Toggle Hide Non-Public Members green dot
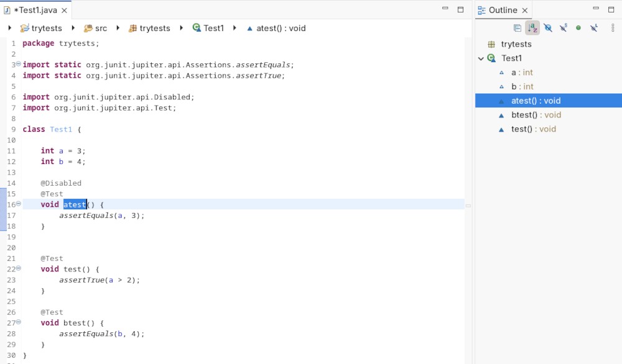Image resolution: width=622 pixels, height=364 pixels. (x=578, y=28)
